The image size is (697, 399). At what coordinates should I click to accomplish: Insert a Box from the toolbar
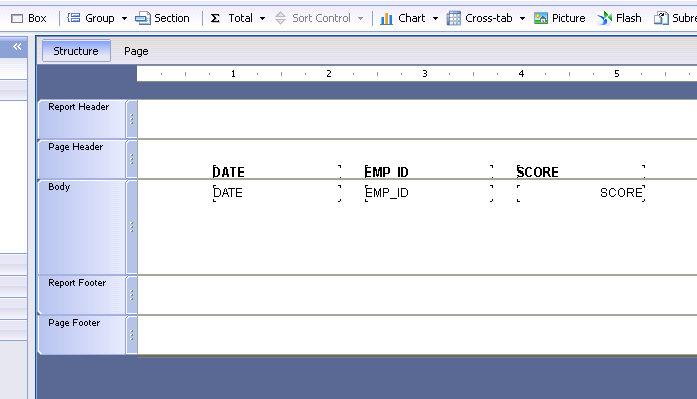[x=28, y=18]
